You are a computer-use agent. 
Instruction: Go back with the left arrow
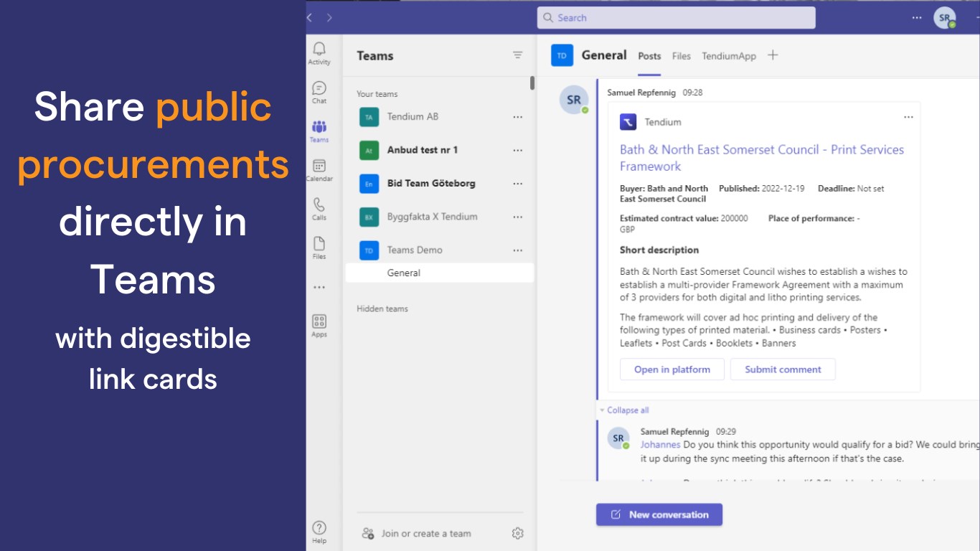310,17
